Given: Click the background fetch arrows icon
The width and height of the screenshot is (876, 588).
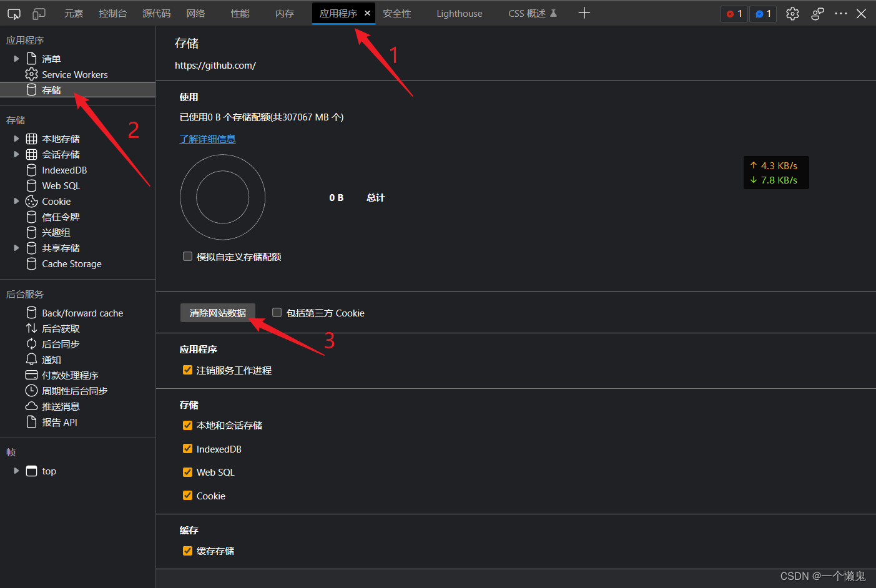Looking at the screenshot, I should point(31,328).
